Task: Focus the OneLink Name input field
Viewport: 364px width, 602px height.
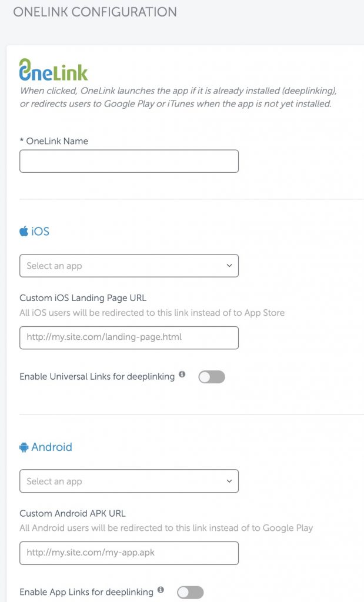Action: (x=129, y=161)
